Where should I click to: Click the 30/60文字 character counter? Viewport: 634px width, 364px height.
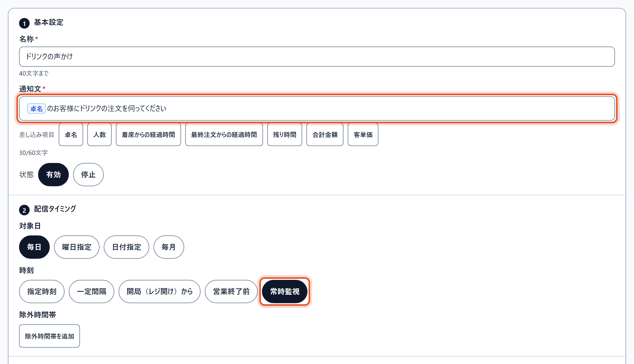[33, 153]
